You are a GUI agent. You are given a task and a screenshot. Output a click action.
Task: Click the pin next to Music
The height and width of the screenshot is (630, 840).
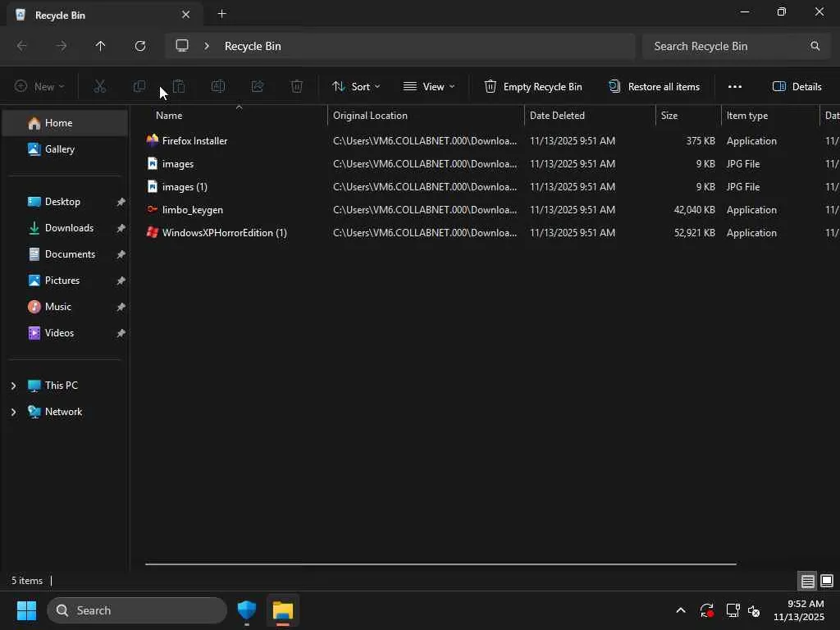121,307
